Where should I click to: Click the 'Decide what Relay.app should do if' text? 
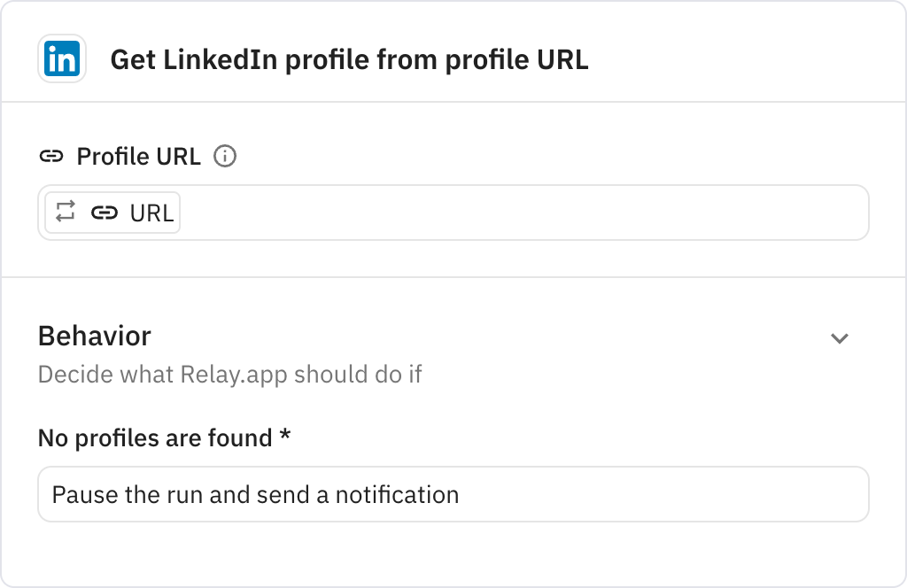[229, 375]
